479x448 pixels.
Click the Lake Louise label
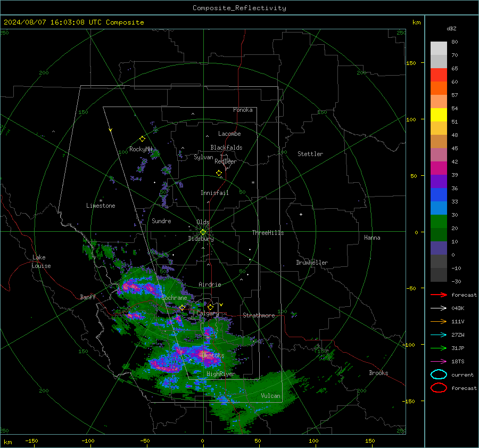coord(41,262)
